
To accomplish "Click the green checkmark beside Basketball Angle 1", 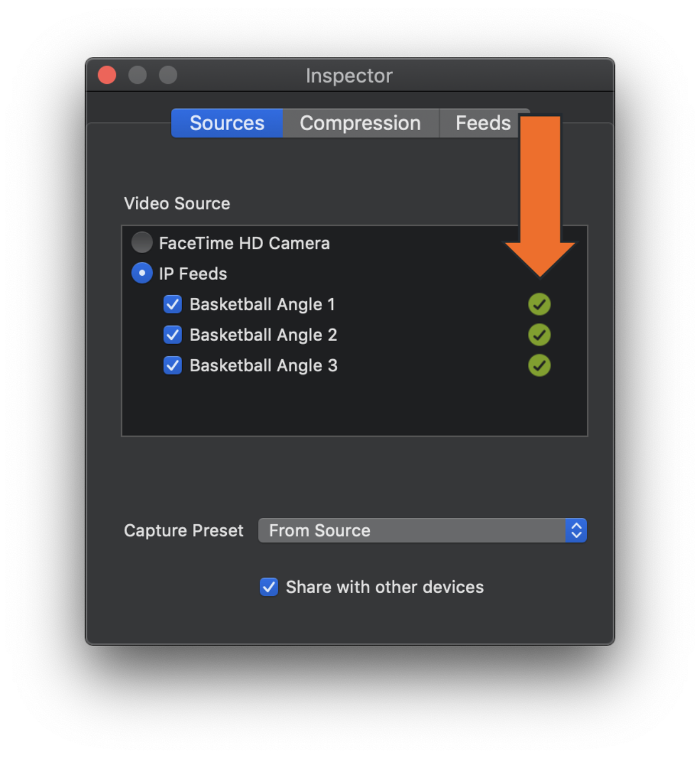I will coord(539,304).
